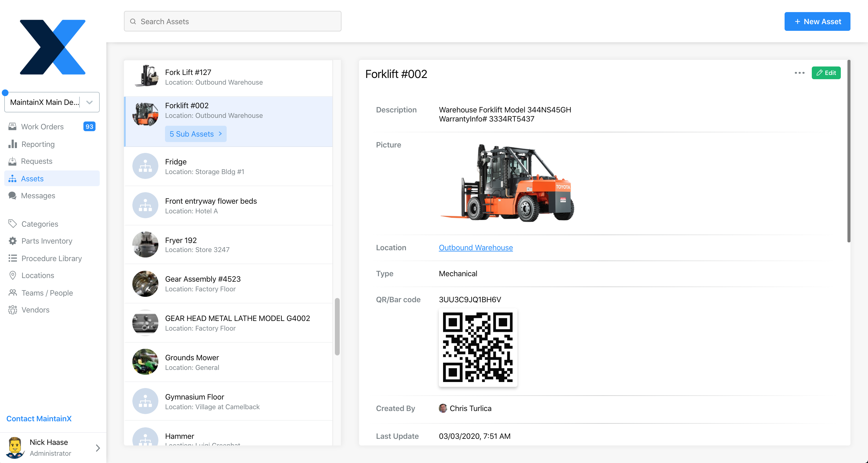Open the Reporting bar-chart icon

coord(12,144)
